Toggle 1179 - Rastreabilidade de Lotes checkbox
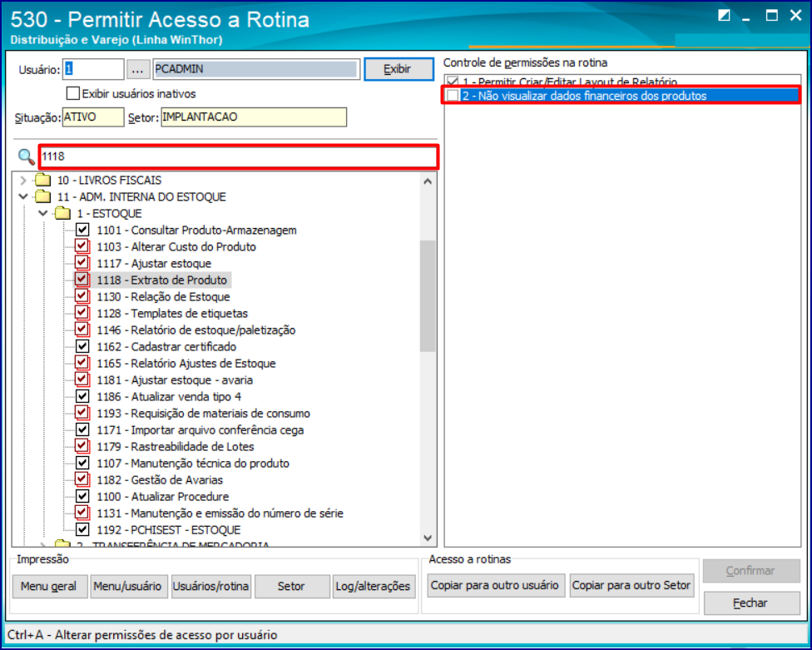 82,446
